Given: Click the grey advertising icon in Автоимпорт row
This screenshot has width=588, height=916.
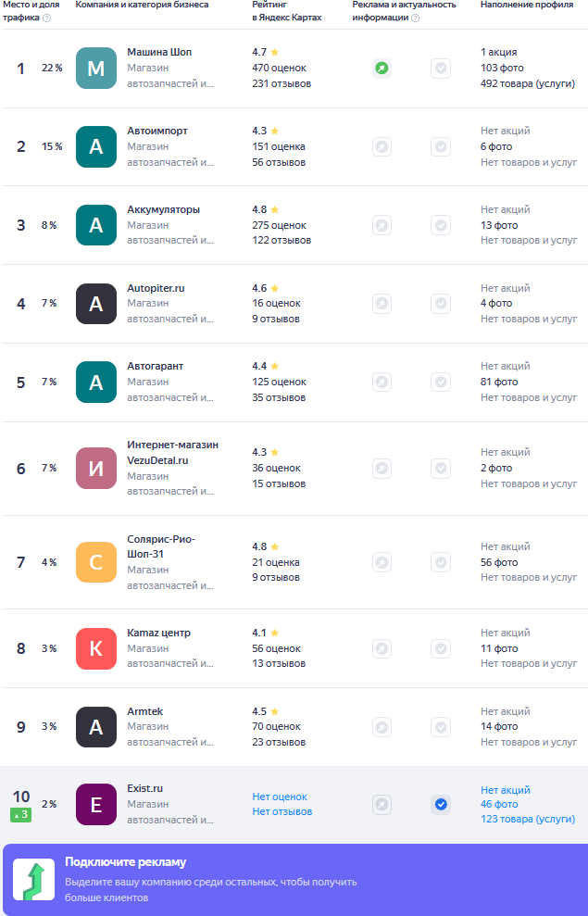Looking at the screenshot, I should (382, 146).
